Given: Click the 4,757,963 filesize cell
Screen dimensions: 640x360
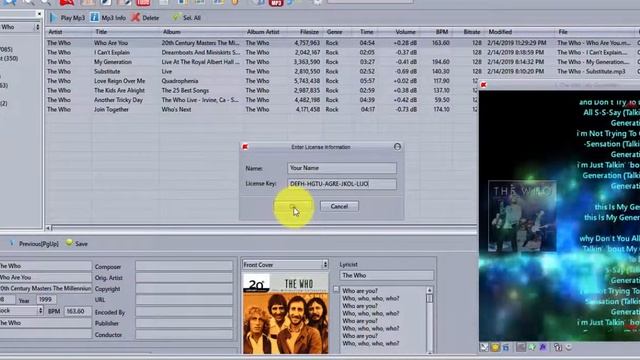Looking at the screenshot, I should point(307,43).
